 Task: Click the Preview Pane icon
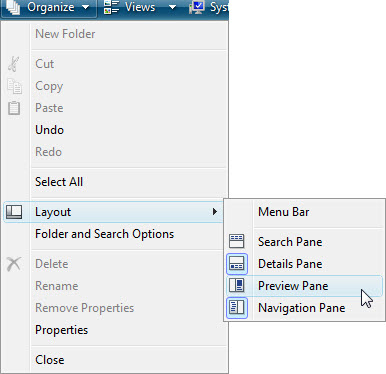pos(237,286)
